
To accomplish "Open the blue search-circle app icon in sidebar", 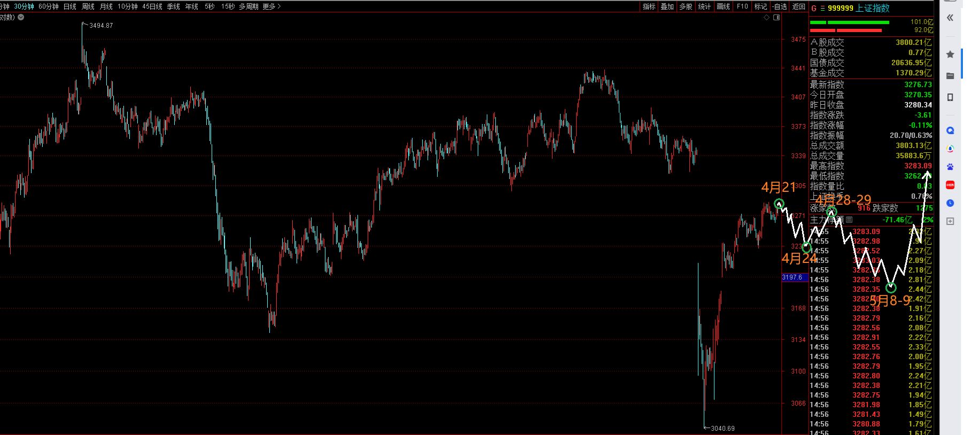I will click(x=950, y=130).
